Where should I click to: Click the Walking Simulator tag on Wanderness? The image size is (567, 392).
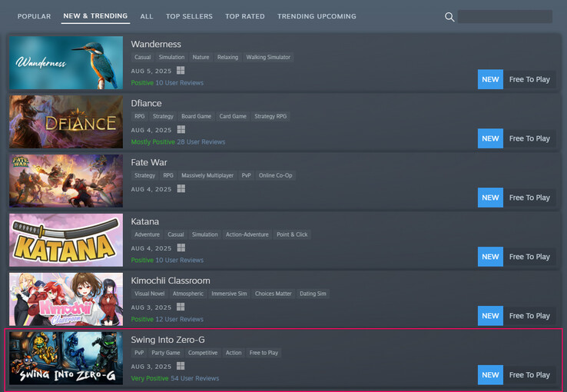point(268,57)
